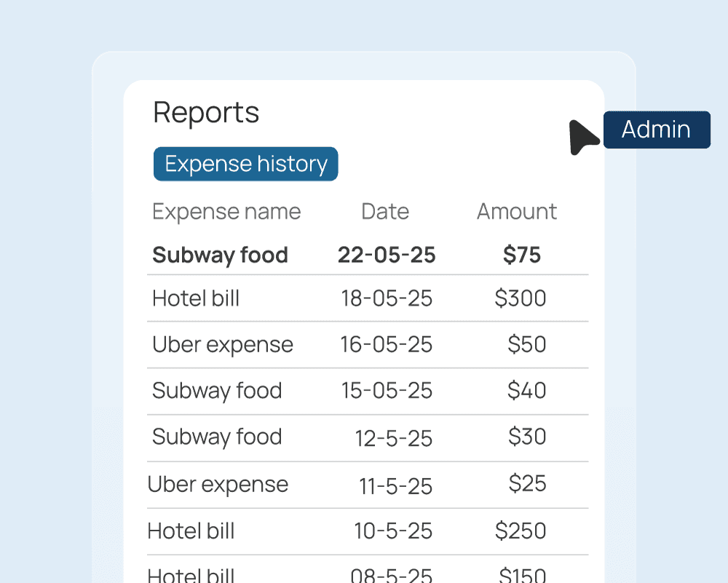
Task: Sort by Date column header
Action: point(385,212)
